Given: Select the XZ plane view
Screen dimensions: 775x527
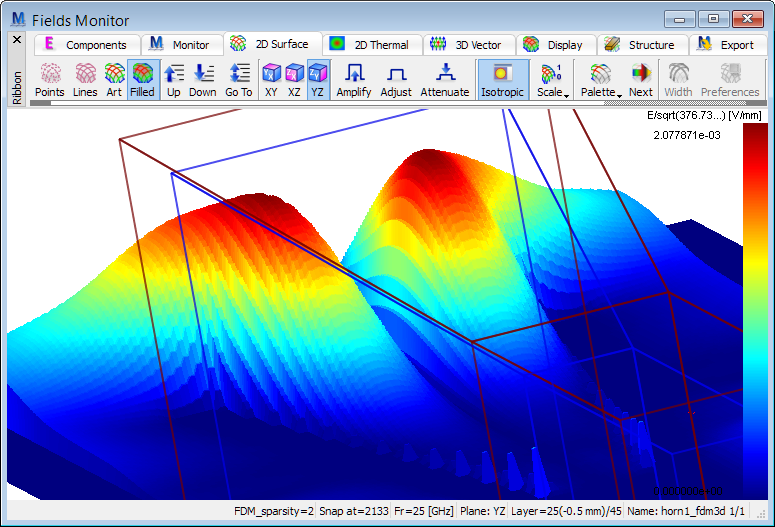Looking at the screenshot, I should click(x=294, y=79).
